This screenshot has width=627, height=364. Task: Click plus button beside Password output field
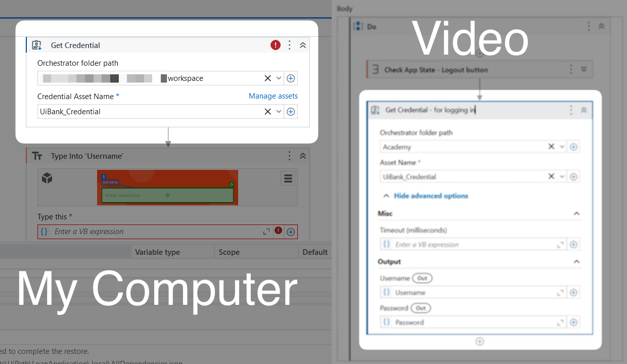pos(573,323)
